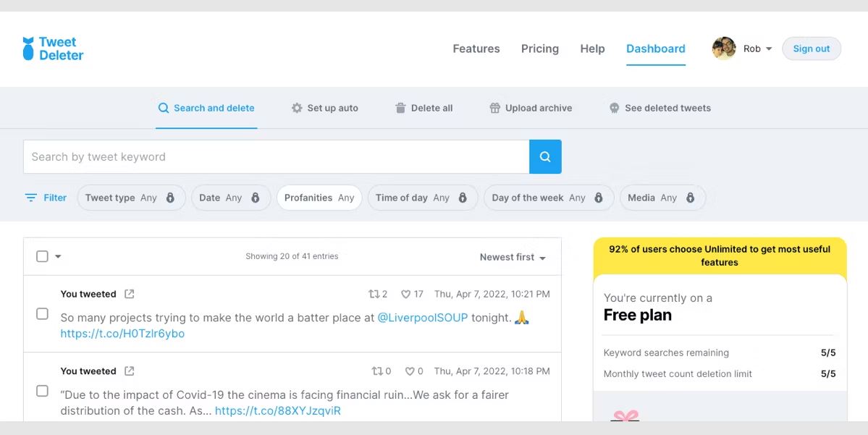Image resolution: width=868 pixels, height=435 pixels.
Task: Switch to Set up auto tab
Action: 325,108
